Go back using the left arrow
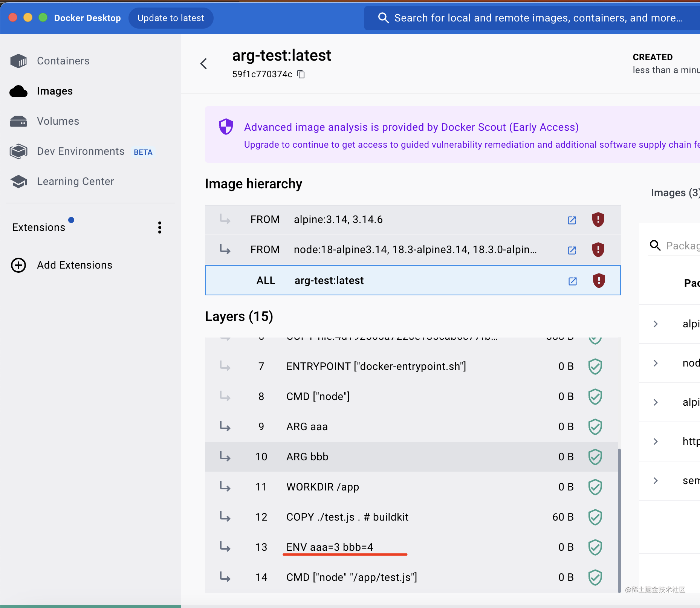This screenshot has width=700, height=608. pos(204,64)
